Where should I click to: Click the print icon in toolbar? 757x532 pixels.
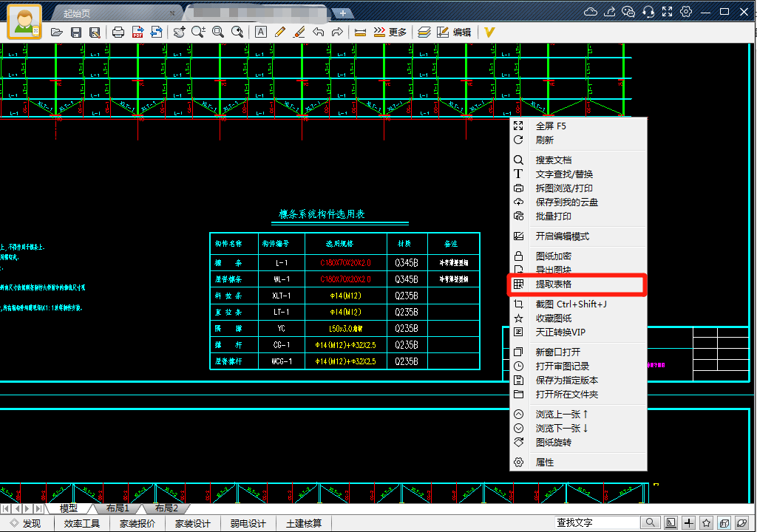tap(118, 32)
